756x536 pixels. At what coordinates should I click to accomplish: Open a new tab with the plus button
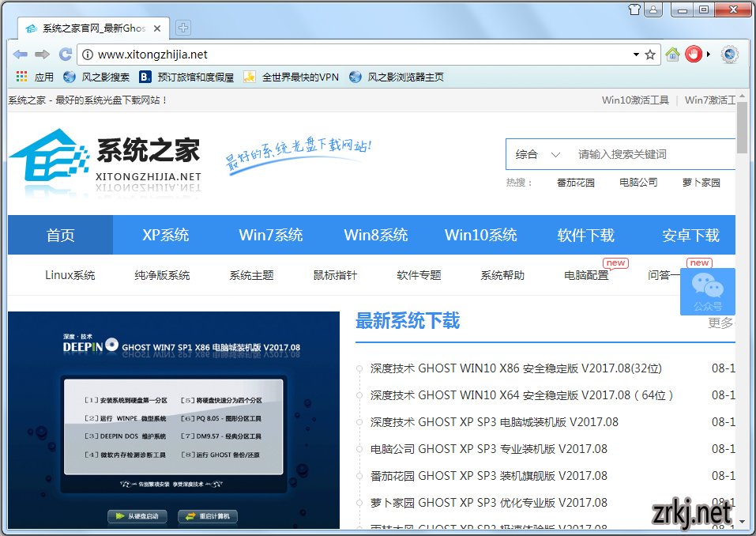[x=182, y=28]
